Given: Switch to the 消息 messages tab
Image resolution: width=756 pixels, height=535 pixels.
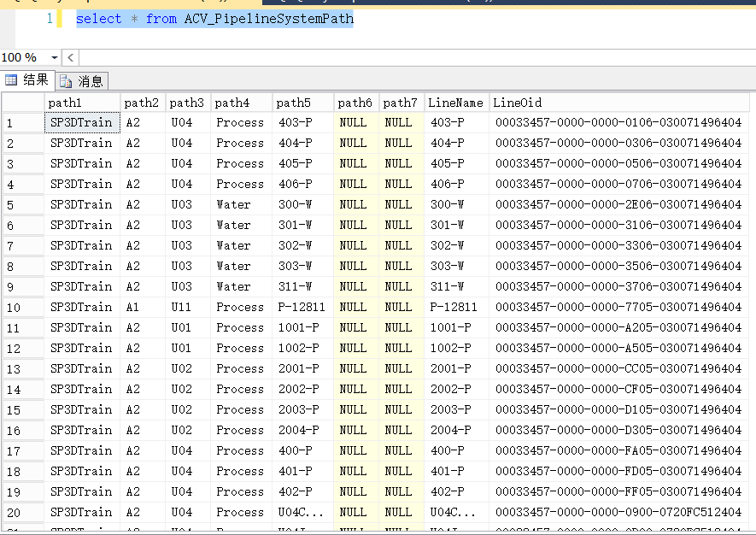Looking at the screenshot, I should coord(82,81).
